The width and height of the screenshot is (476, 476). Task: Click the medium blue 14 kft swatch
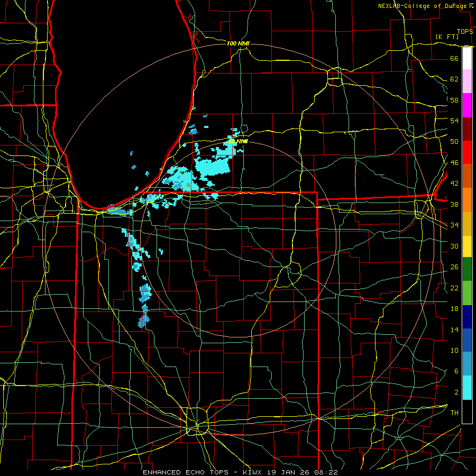tap(467, 340)
